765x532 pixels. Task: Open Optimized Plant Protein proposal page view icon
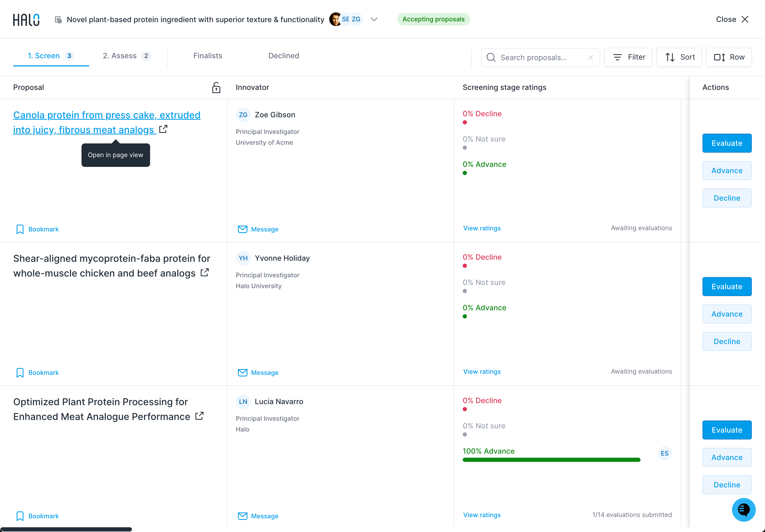click(199, 416)
